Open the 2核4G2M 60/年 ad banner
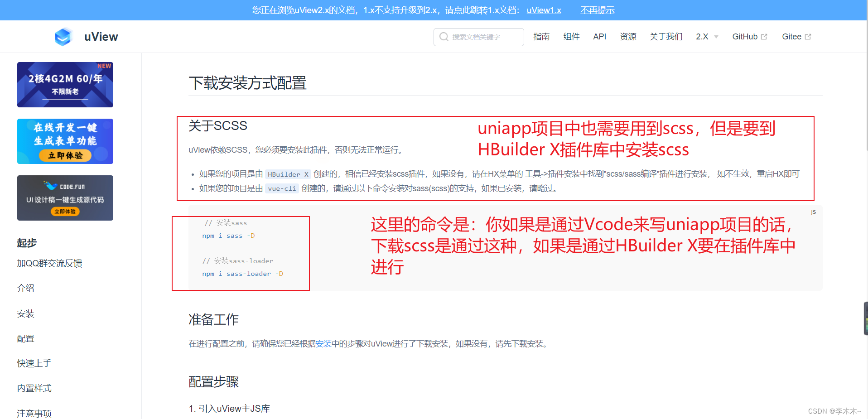 (65, 85)
